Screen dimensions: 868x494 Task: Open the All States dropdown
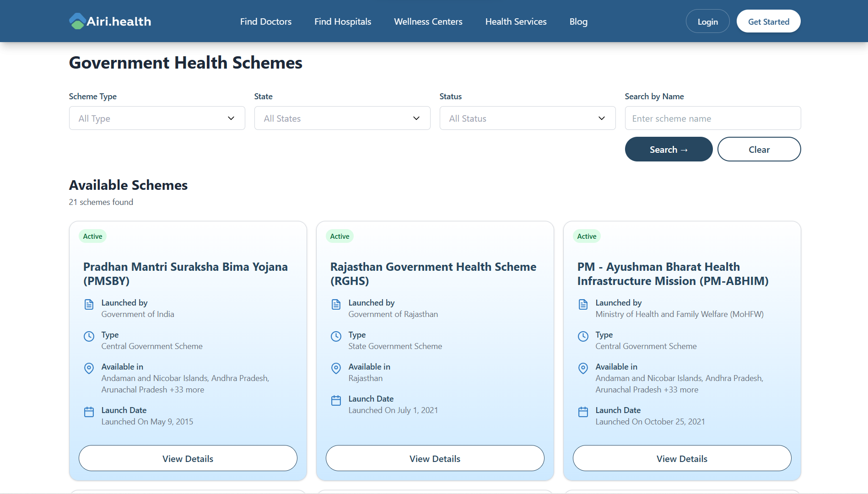pyautogui.click(x=342, y=118)
